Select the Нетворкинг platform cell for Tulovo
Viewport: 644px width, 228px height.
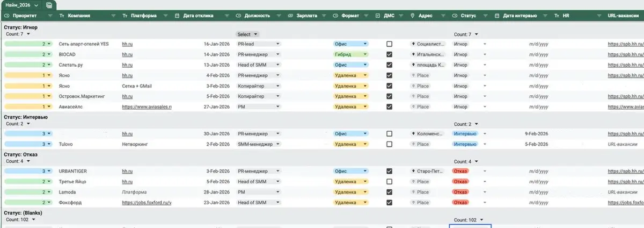[x=135, y=144]
